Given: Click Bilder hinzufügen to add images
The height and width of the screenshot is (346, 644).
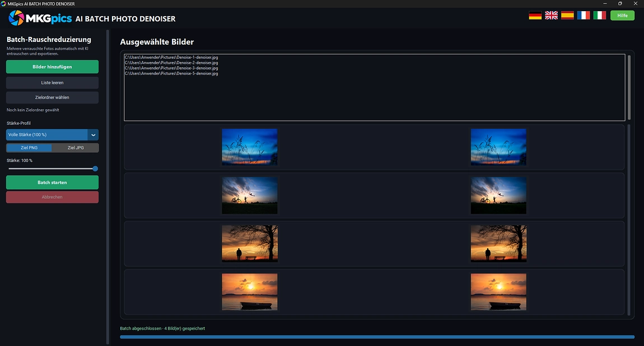Looking at the screenshot, I should [x=52, y=67].
